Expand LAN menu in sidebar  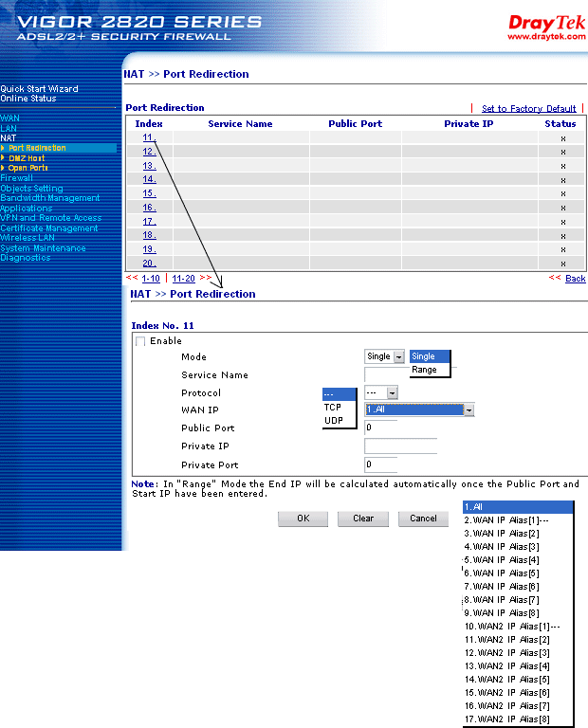[9, 129]
